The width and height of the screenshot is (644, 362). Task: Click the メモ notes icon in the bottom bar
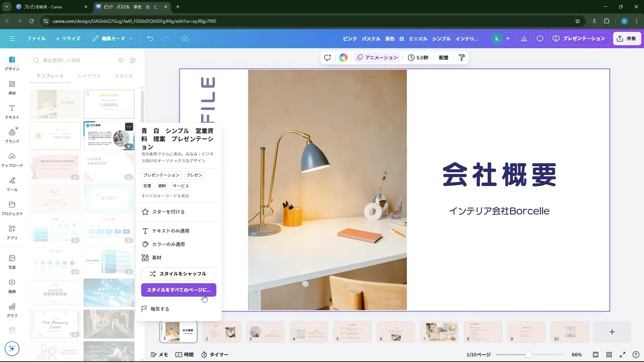[x=159, y=354]
